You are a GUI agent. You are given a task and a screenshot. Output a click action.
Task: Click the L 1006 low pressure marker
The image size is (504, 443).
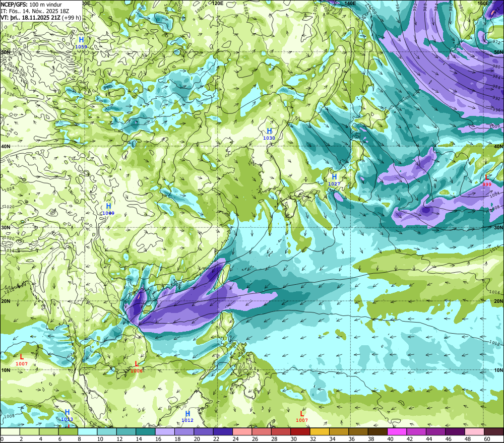pos(137,367)
